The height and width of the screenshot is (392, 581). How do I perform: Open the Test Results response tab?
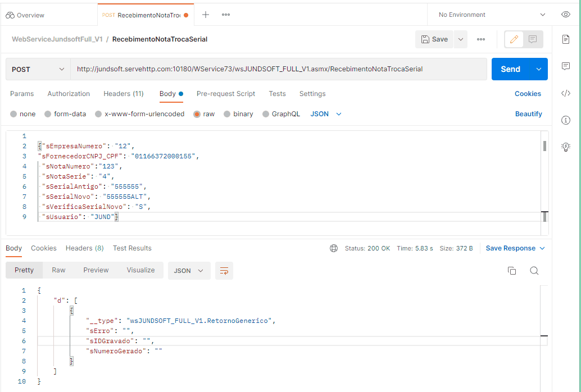coord(132,248)
